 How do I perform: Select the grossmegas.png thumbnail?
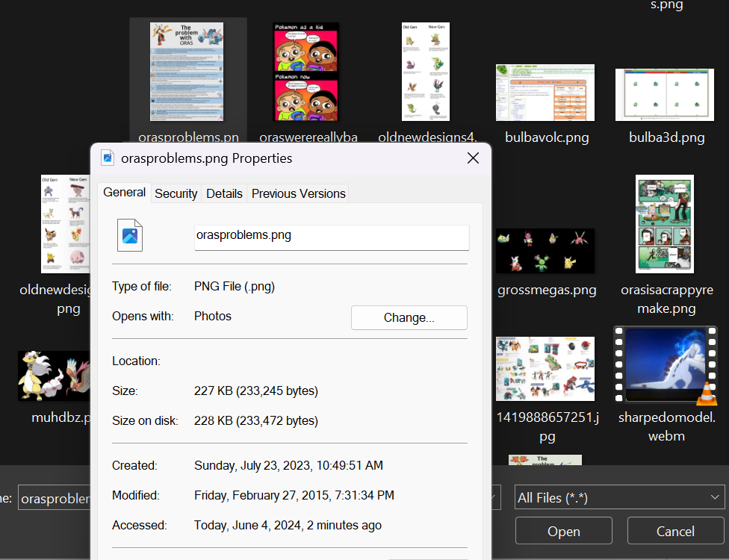click(545, 250)
